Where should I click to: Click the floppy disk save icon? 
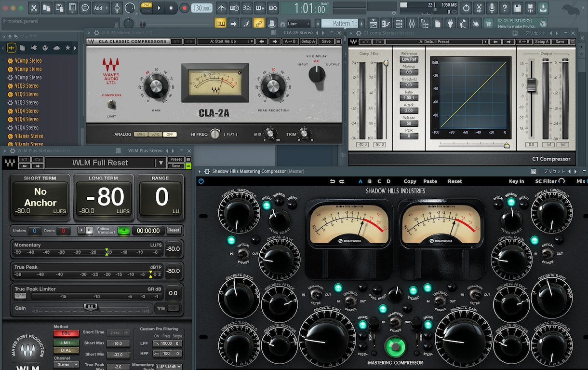click(517, 8)
